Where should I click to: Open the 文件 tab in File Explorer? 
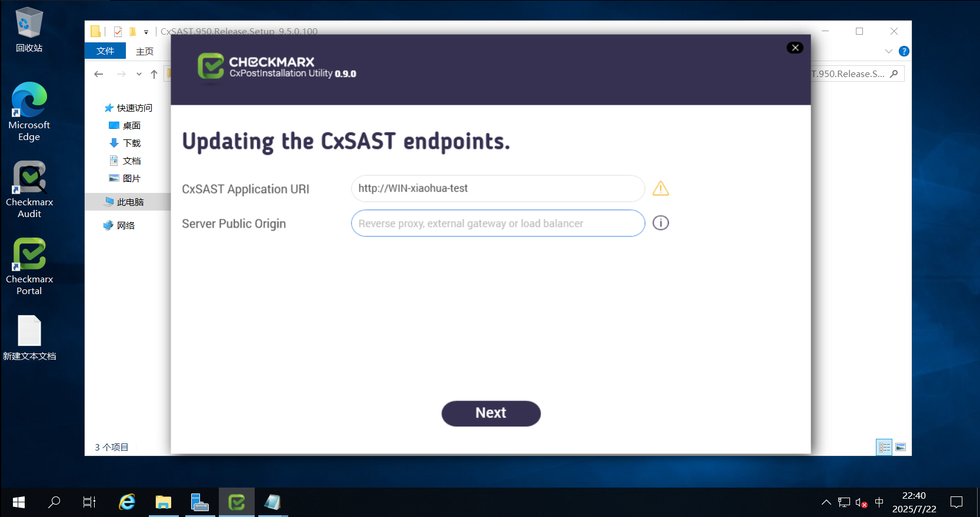[105, 51]
